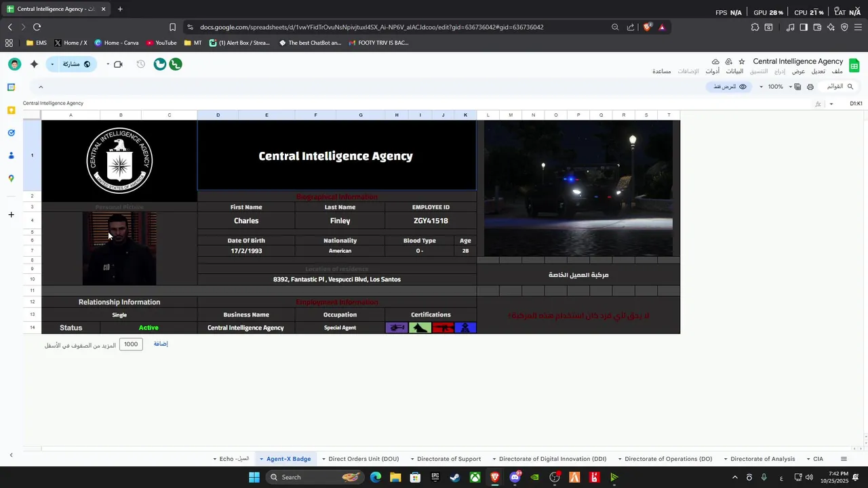
Task: Open the تعديل (Edit) menu
Action: pos(818,71)
